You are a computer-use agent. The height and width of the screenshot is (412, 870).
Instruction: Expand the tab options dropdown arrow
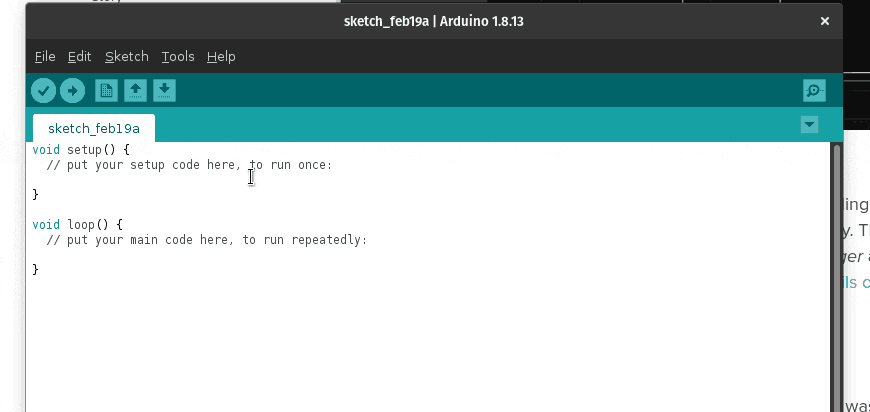coord(810,125)
